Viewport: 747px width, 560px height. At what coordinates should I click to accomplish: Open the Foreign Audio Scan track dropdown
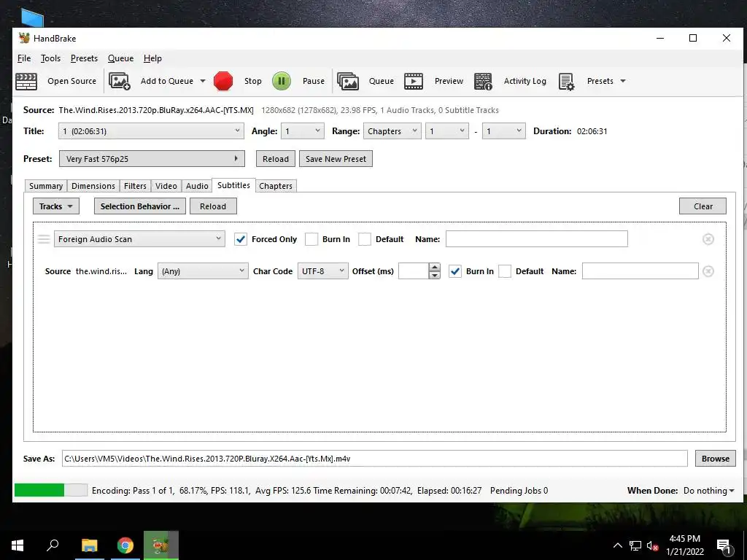coord(139,239)
